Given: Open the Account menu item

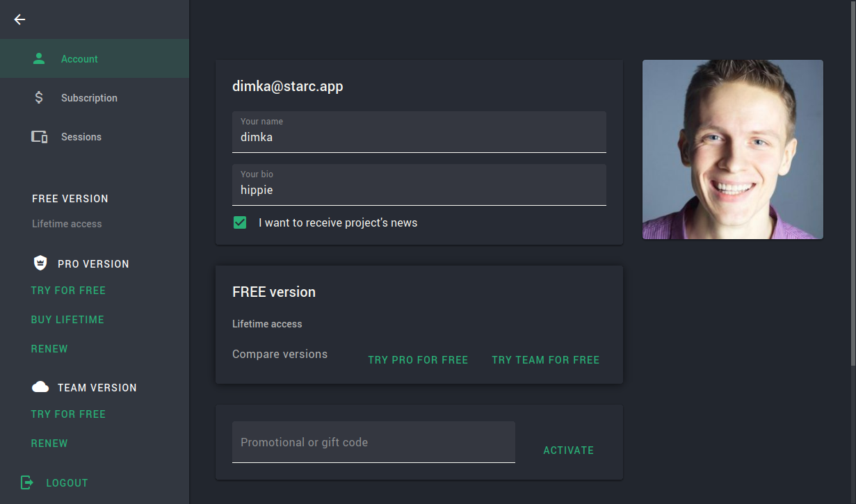Looking at the screenshot, I should click(x=95, y=58).
